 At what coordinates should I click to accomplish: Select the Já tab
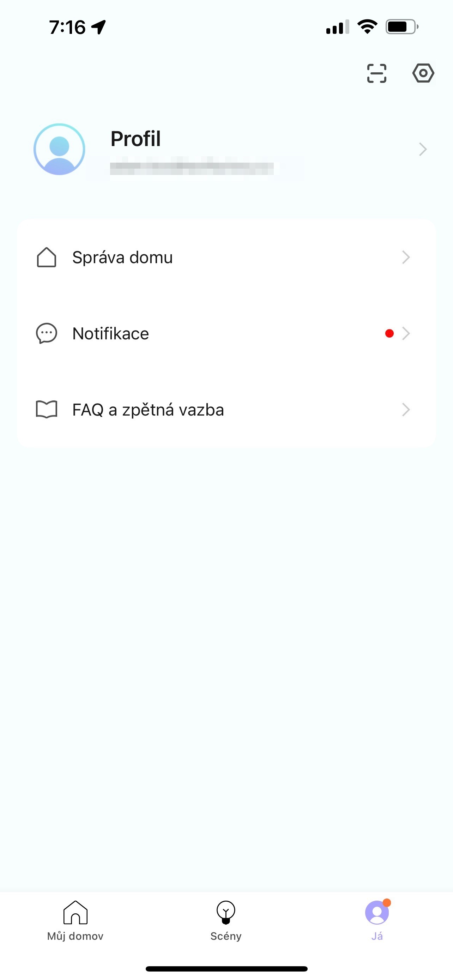pos(377,921)
